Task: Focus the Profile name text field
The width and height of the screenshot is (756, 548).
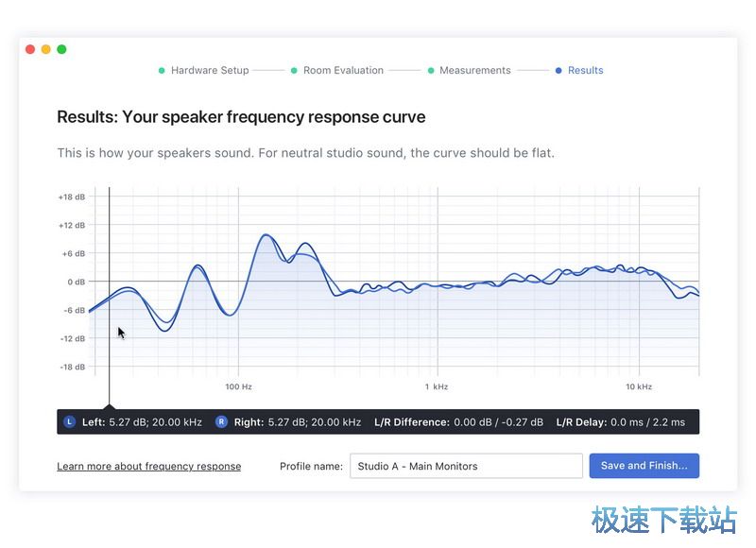Action: [466, 467]
